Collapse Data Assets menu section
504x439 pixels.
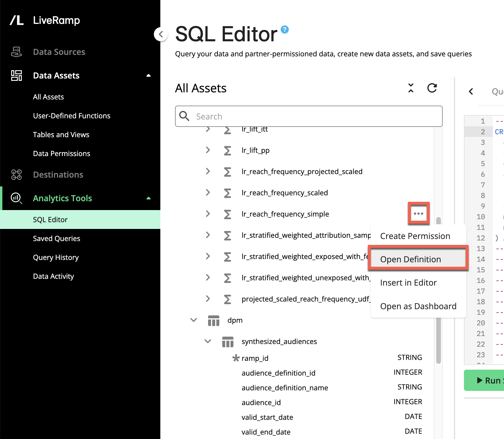pos(149,76)
